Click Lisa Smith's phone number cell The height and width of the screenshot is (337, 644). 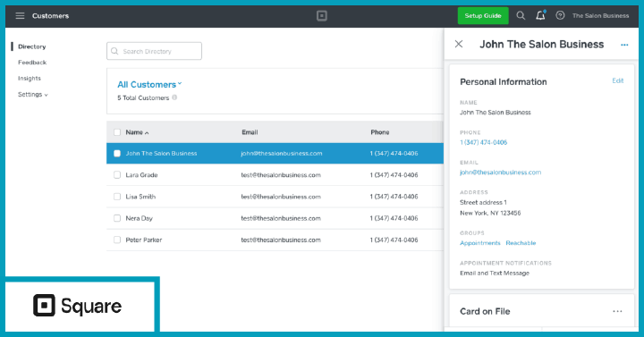(394, 197)
